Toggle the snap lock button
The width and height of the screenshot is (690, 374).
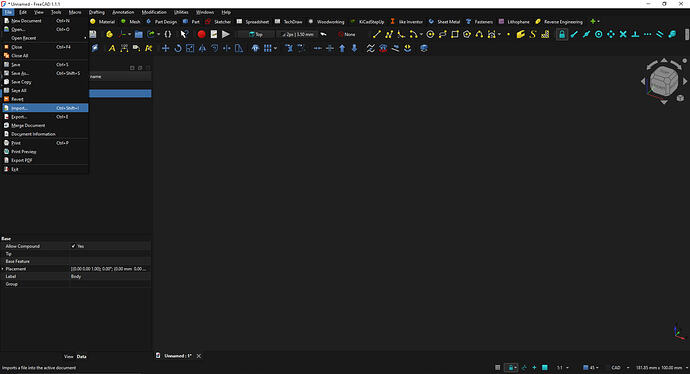pyautogui.click(x=562, y=34)
